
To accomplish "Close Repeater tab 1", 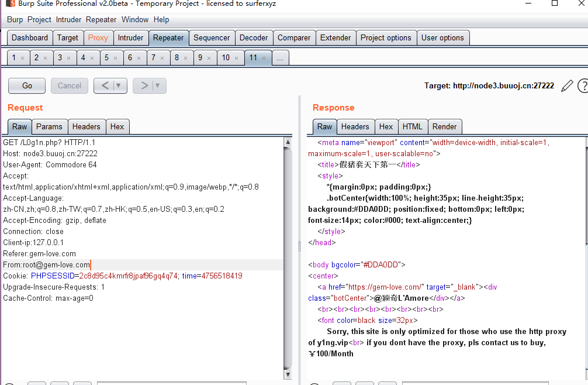I will (22, 58).
